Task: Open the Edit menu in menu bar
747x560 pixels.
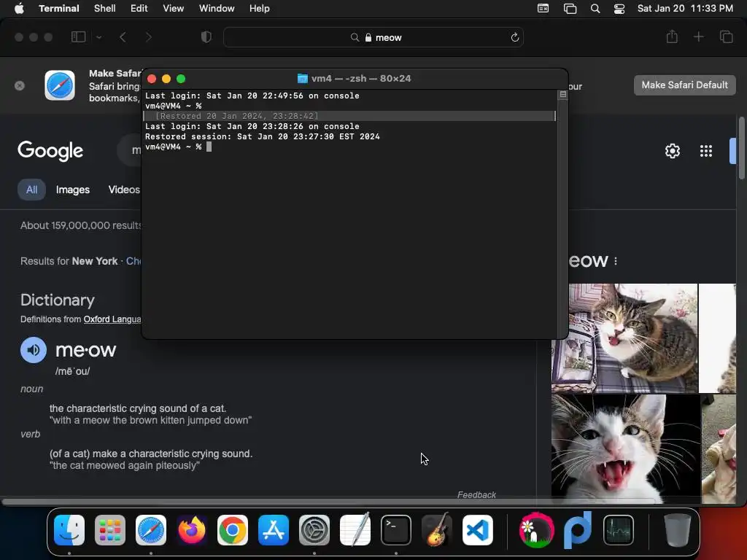Action: pyautogui.click(x=139, y=9)
